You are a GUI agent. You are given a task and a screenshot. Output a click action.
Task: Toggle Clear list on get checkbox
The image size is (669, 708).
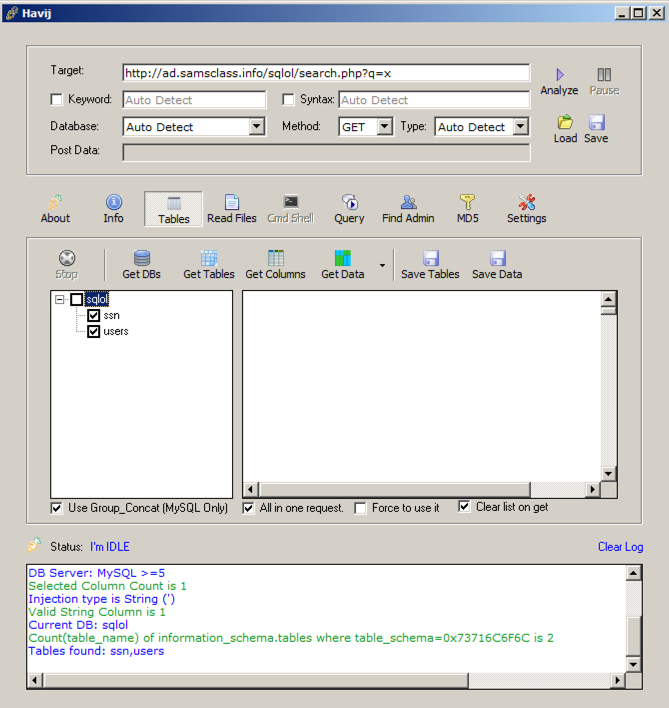(464, 507)
